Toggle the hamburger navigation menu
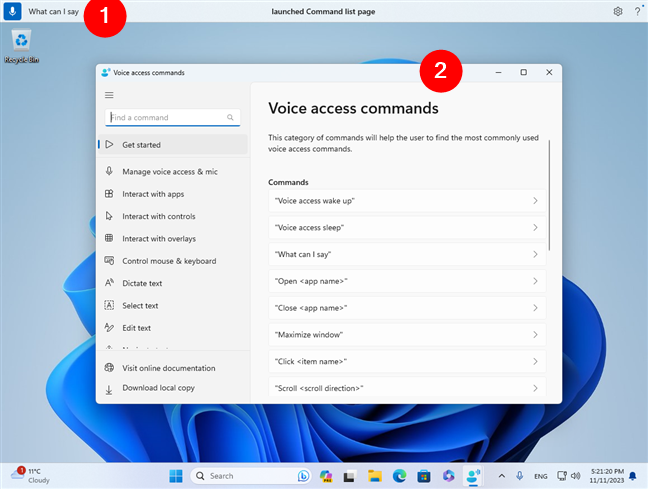 (x=109, y=95)
